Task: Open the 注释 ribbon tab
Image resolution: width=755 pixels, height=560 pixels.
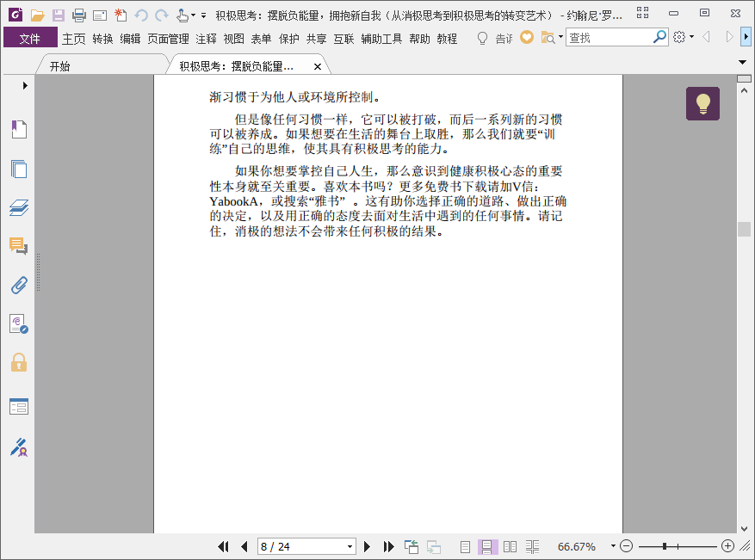Action: pyautogui.click(x=206, y=39)
